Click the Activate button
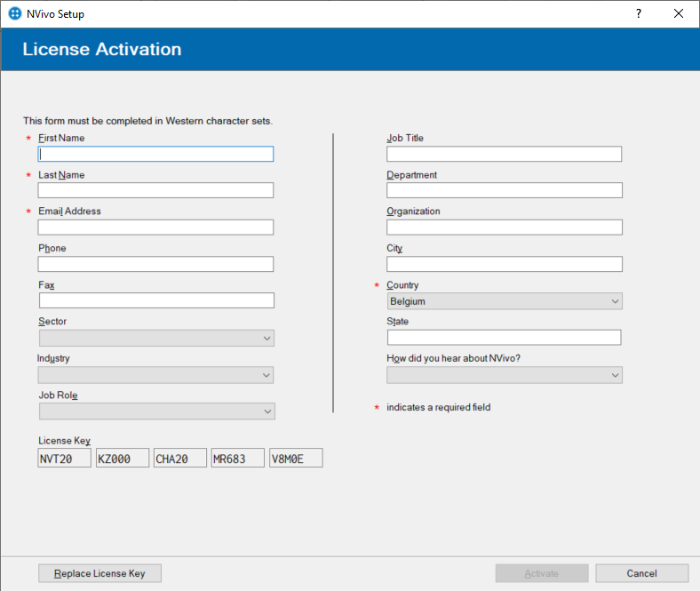This screenshot has width=700, height=591. tap(542, 573)
